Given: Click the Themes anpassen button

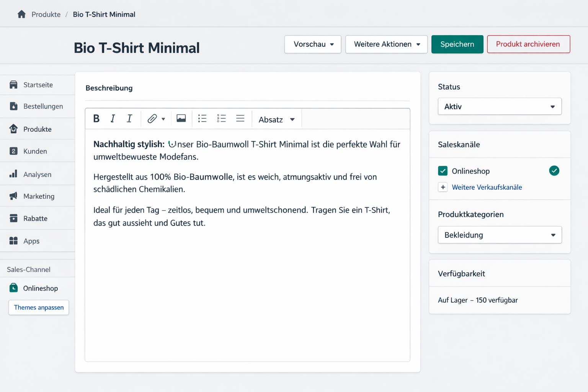Looking at the screenshot, I should pos(39,307).
